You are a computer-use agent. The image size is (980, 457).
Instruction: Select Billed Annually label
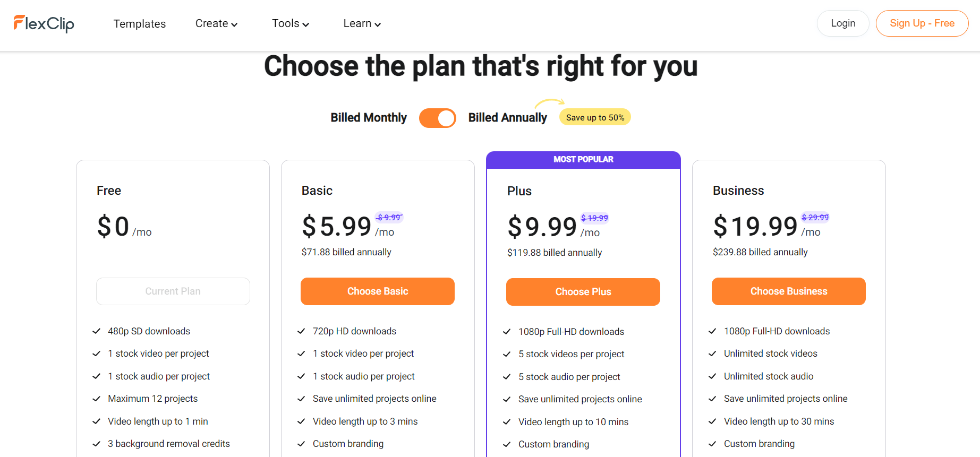[x=507, y=118]
